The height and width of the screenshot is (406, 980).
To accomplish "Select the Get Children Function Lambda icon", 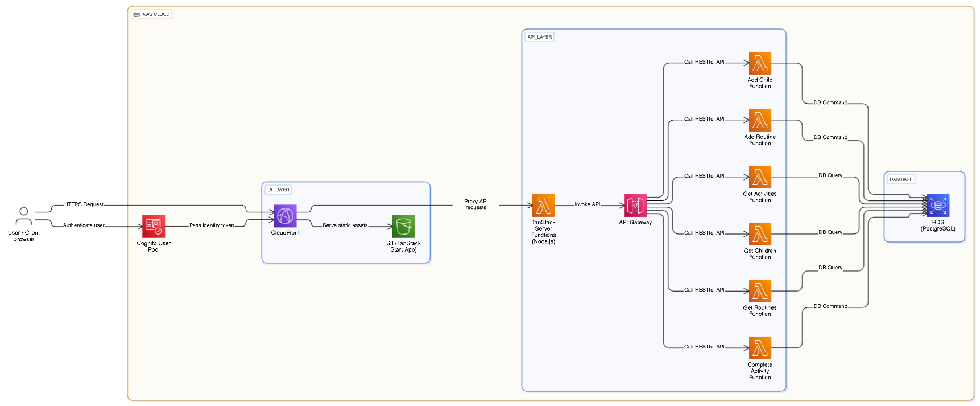I will pyautogui.click(x=760, y=234).
